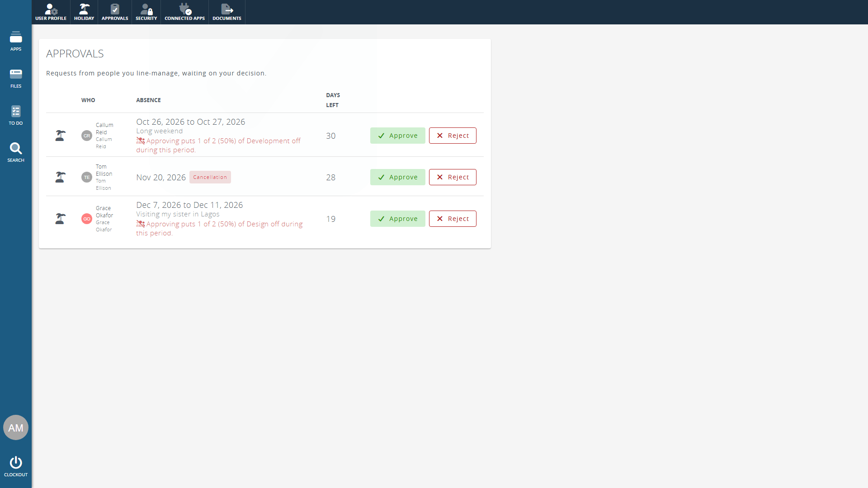Open the To Do sidebar icon
This screenshot has width=868, height=488.
coord(16,115)
